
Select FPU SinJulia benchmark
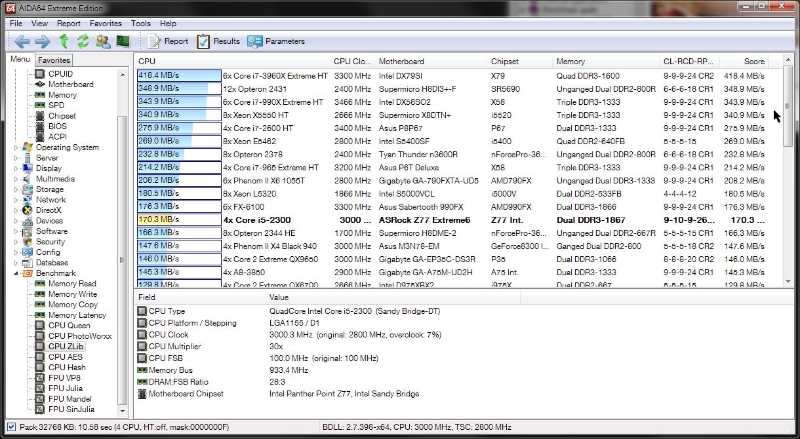point(71,409)
